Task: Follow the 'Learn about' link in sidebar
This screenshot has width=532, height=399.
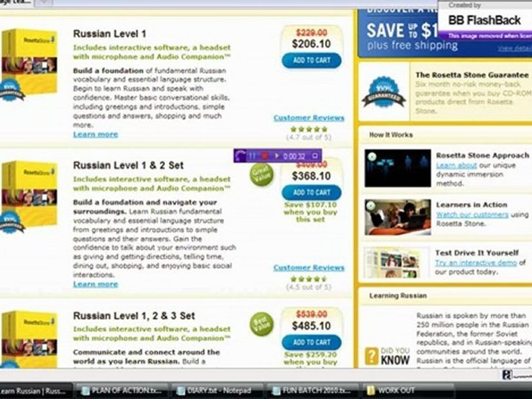Action: point(456,166)
